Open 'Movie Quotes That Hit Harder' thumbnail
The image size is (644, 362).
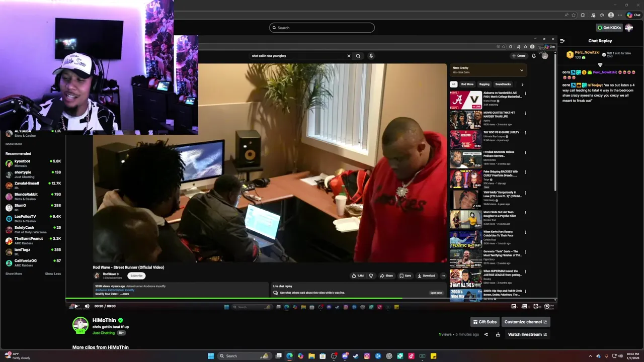[465, 120]
